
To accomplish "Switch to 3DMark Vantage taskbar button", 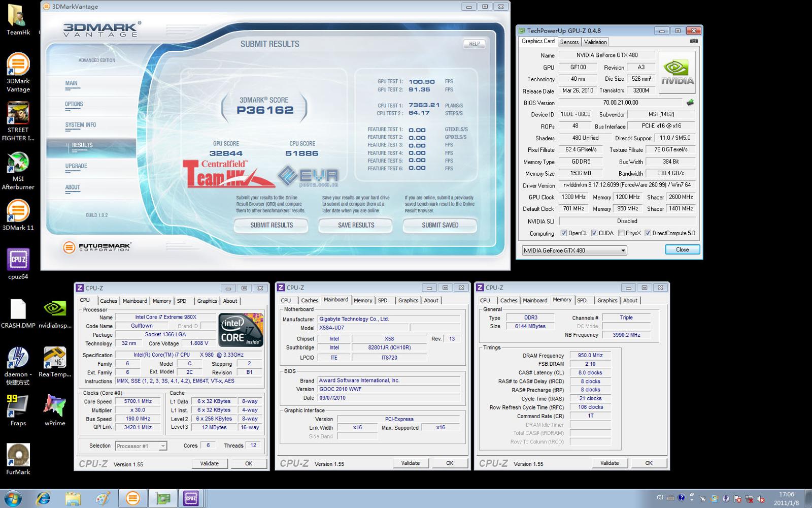I will 132,498.
